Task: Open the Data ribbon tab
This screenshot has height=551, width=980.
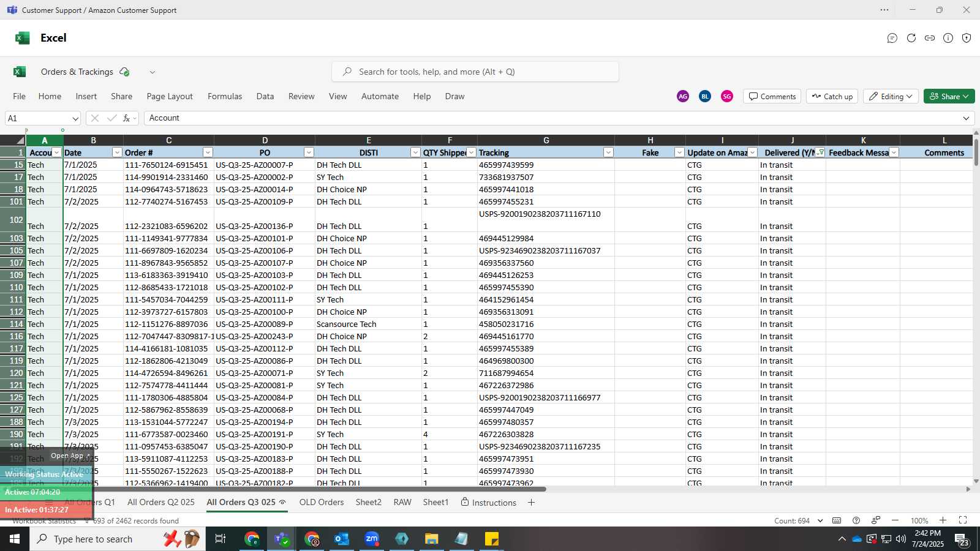Action: [x=265, y=96]
